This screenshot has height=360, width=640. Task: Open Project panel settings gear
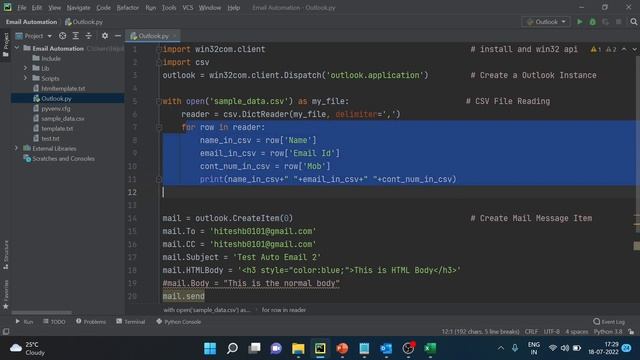click(x=105, y=36)
